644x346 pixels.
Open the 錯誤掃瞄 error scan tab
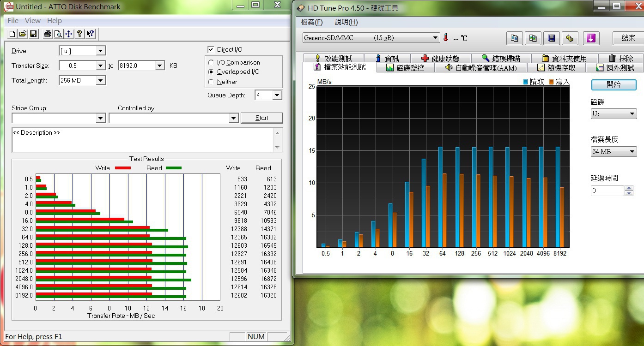point(501,58)
